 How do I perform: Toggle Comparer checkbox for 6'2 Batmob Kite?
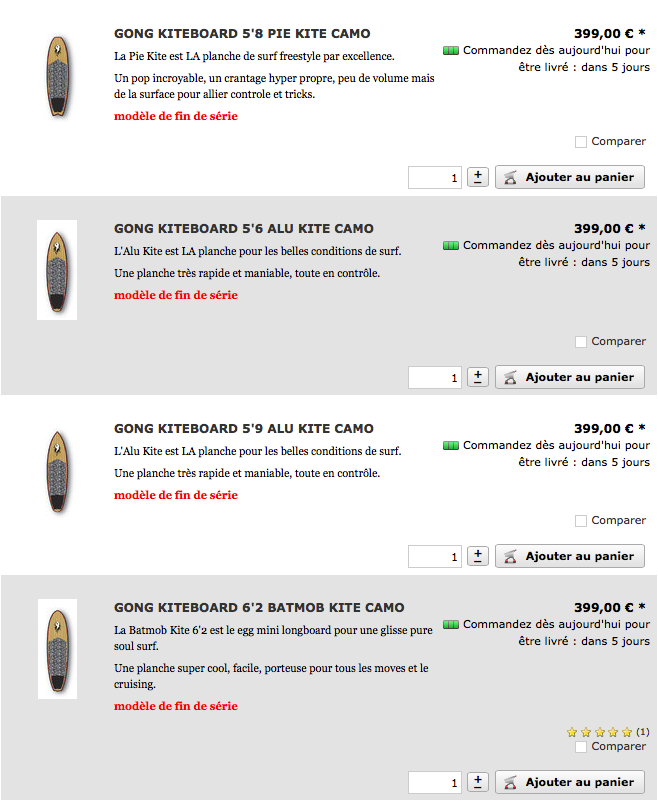click(x=581, y=747)
